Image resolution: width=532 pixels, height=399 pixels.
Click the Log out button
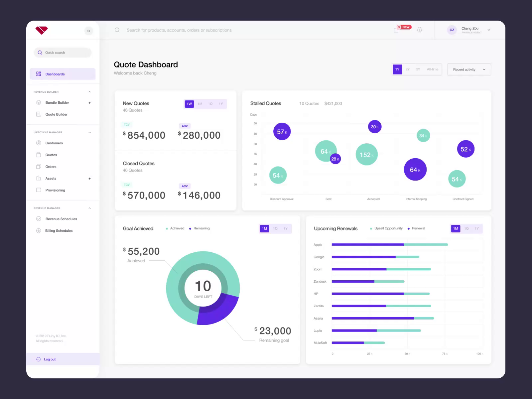point(50,359)
